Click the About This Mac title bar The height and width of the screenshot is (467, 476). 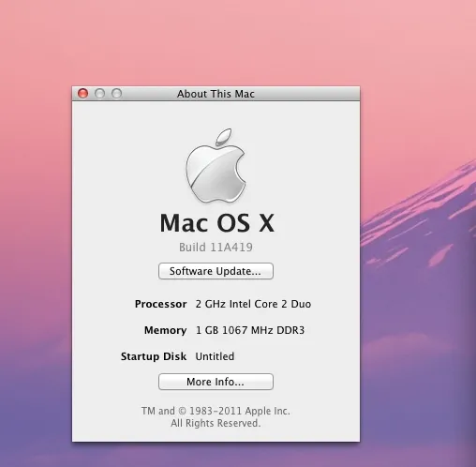[x=216, y=94]
